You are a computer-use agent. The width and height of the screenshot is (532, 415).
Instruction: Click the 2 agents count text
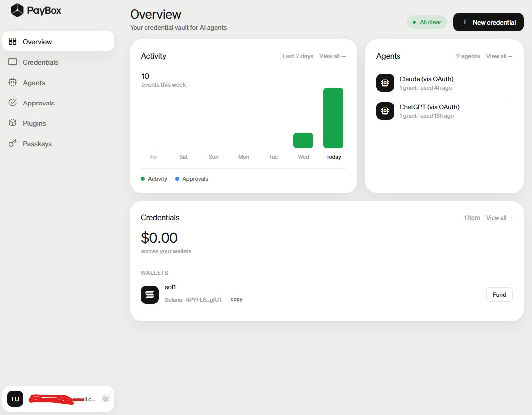[x=468, y=56]
